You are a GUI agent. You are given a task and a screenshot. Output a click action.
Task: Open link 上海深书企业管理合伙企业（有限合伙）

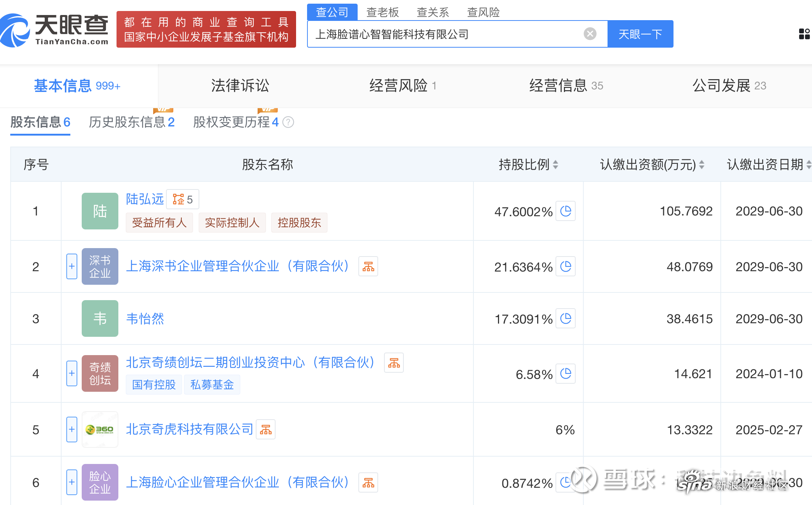pyautogui.click(x=238, y=266)
